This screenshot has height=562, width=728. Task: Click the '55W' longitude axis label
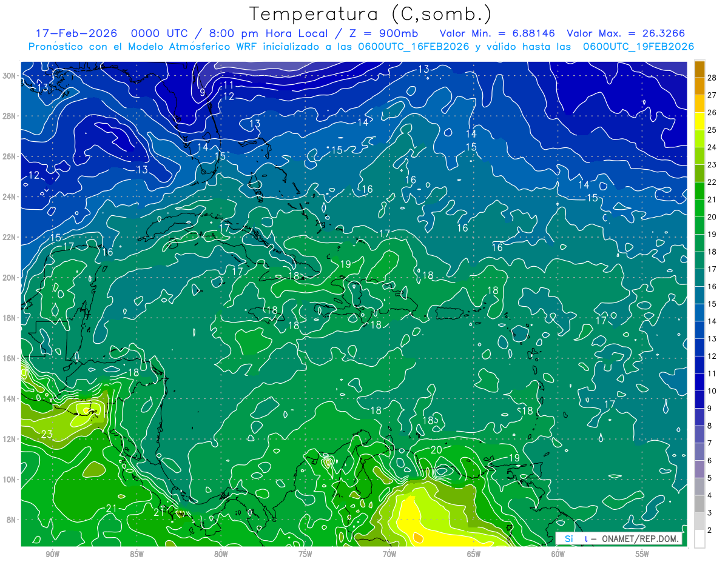point(642,554)
